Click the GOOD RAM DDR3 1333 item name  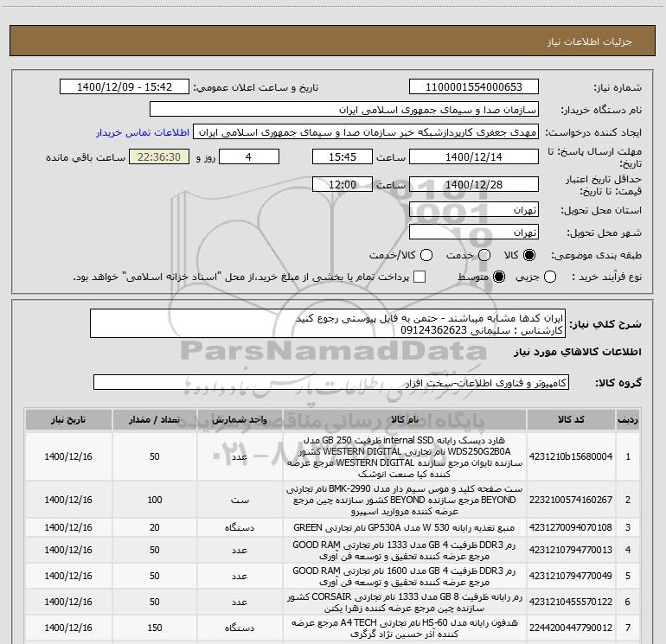(405, 550)
